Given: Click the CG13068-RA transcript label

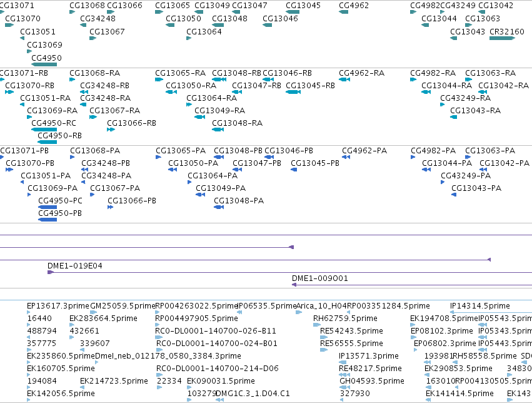Looking at the screenshot, I should [94, 73].
